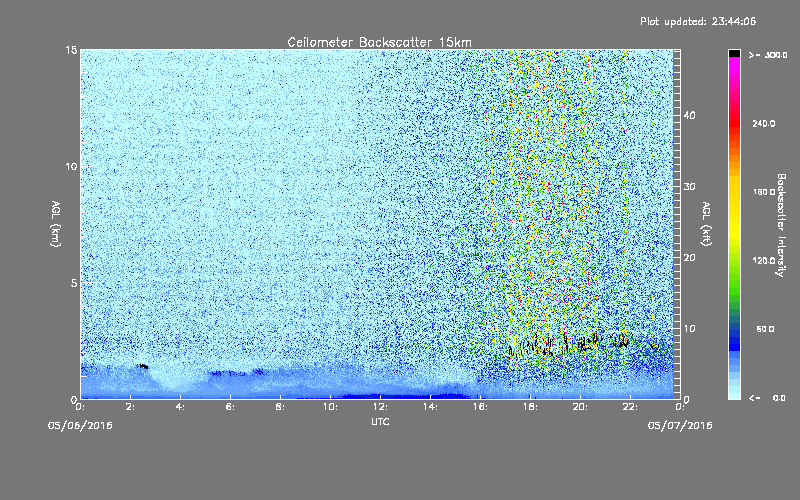Click the 10 kft tick label
The image size is (800, 500).
point(689,329)
